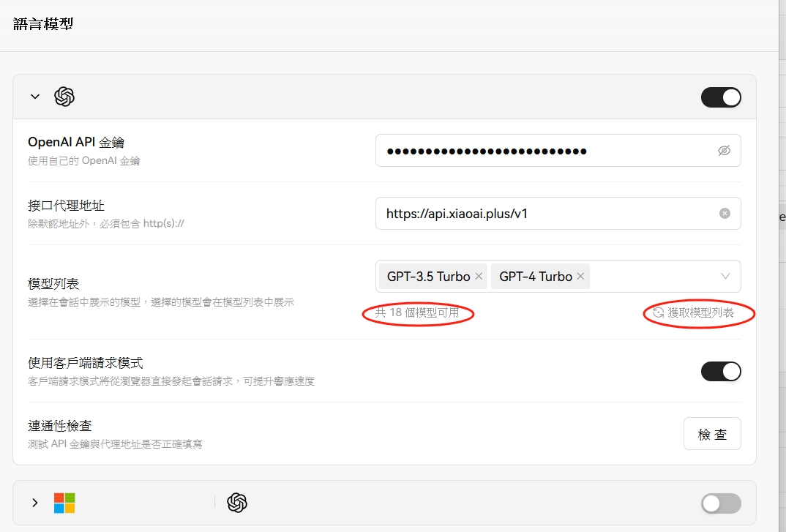Disable the OpenAI provider toggle

721,97
